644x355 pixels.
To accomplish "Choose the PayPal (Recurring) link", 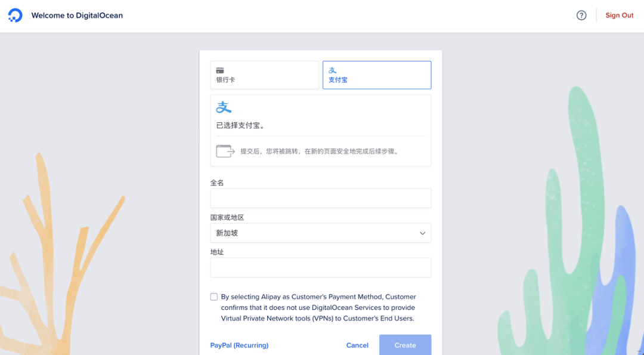I will (239, 345).
